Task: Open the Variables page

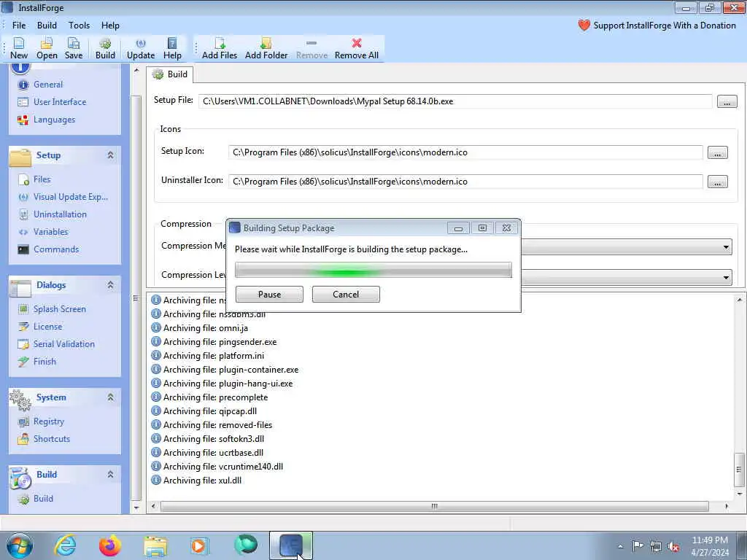Action: click(x=50, y=232)
